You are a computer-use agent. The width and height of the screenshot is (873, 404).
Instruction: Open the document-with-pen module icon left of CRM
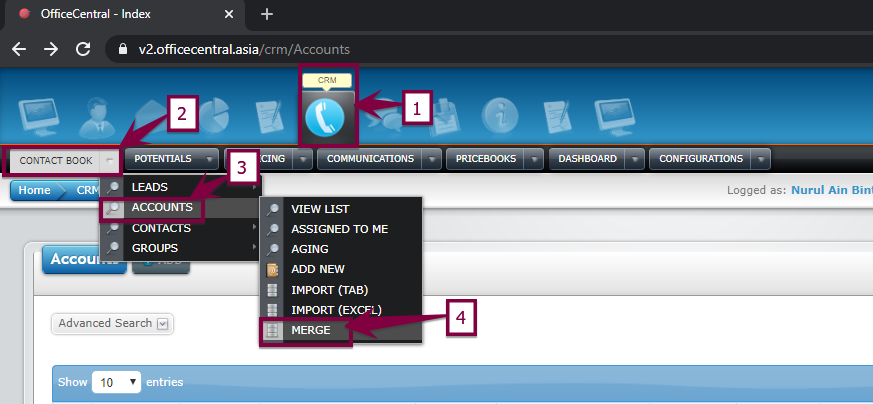click(x=272, y=117)
